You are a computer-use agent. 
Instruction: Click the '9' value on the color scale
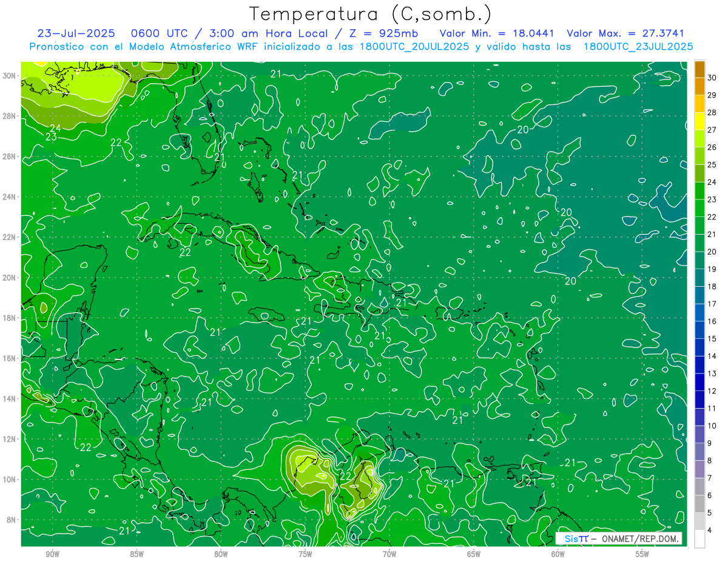click(x=710, y=443)
